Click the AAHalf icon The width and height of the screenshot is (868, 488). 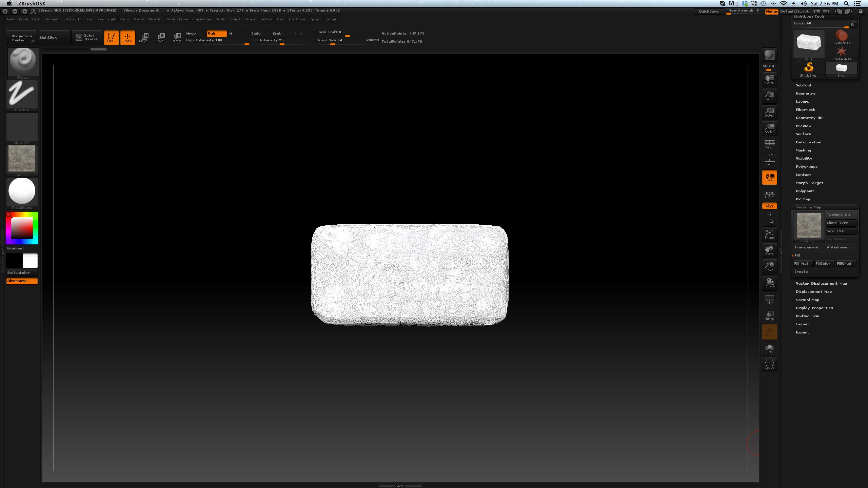pyautogui.click(x=769, y=128)
